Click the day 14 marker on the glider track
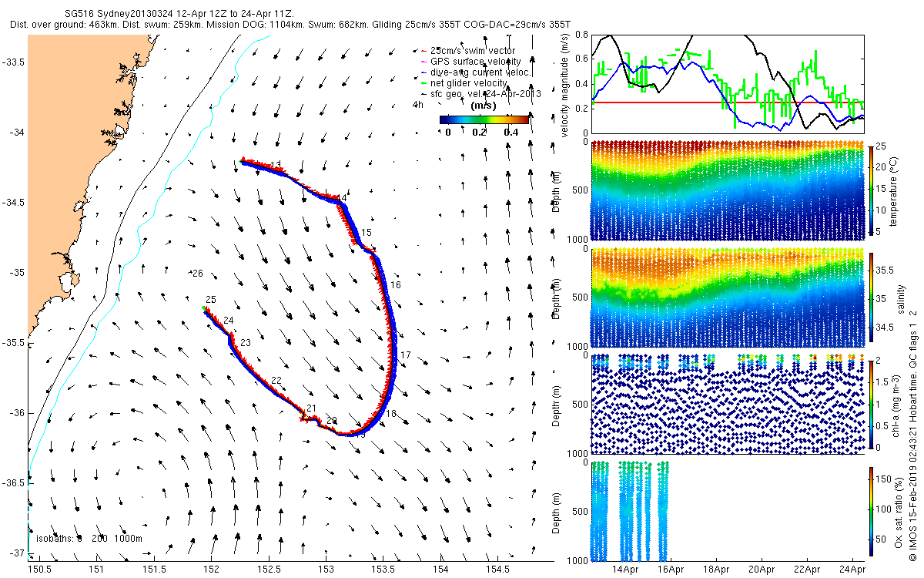 tap(342, 198)
